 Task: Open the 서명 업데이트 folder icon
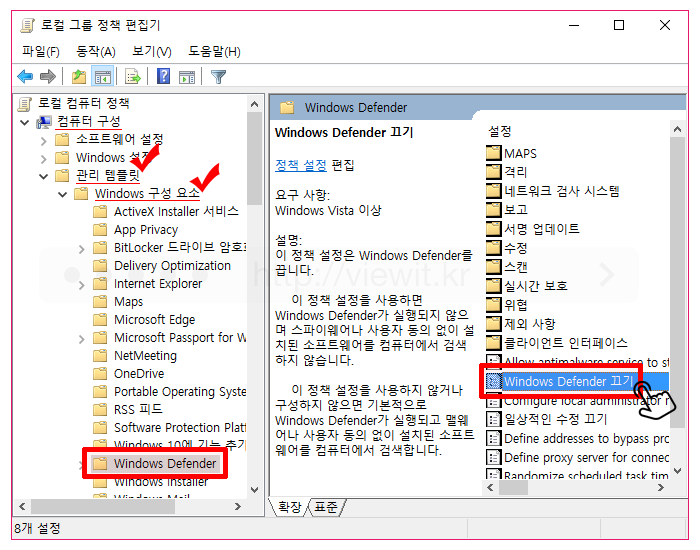[x=493, y=229]
